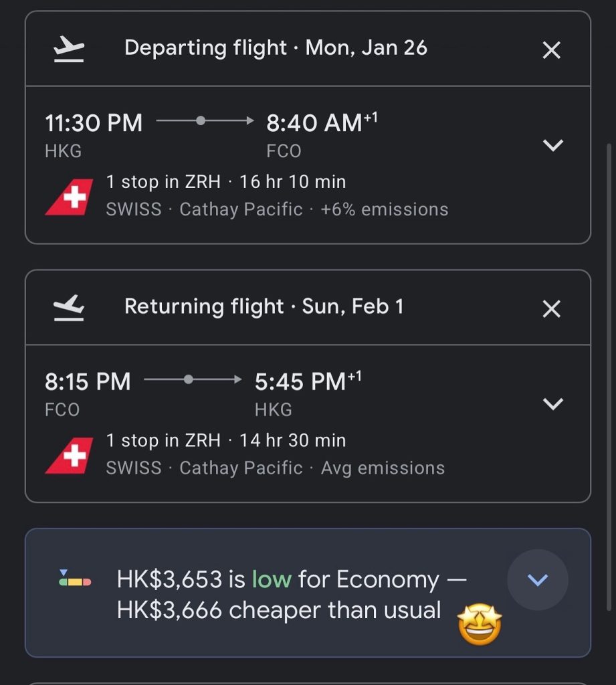Image resolution: width=616 pixels, height=685 pixels.
Task: Click the landing plane icon
Action: coord(69,308)
